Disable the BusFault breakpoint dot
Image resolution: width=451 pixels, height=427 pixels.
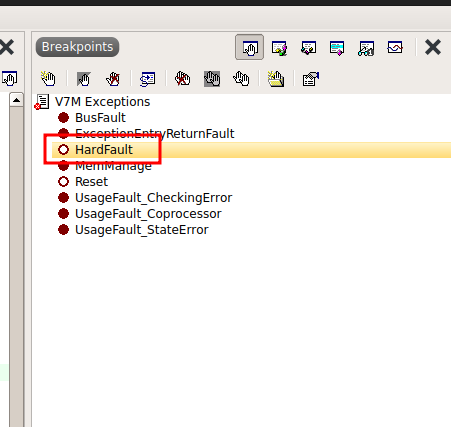pyautogui.click(x=63, y=118)
